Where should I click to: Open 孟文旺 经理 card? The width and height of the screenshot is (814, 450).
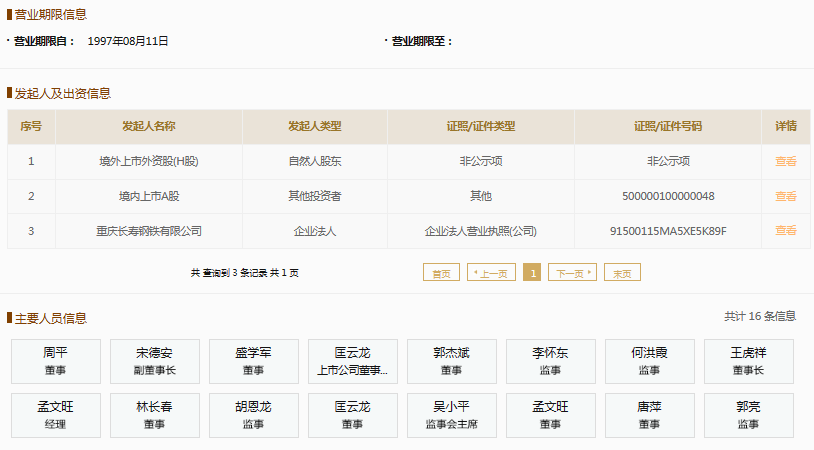(55, 415)
